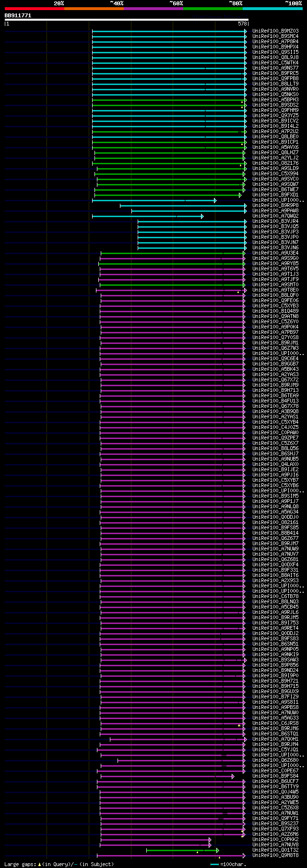Open hit UniRef100_C4J0Z5
The image size is (307, 868).
click(x=275, y=428)
